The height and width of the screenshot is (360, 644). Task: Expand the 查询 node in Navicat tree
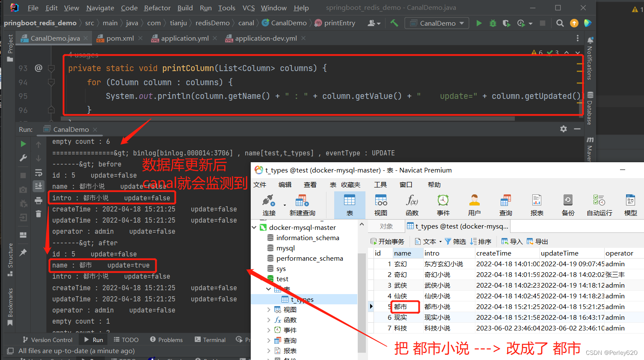269,340
